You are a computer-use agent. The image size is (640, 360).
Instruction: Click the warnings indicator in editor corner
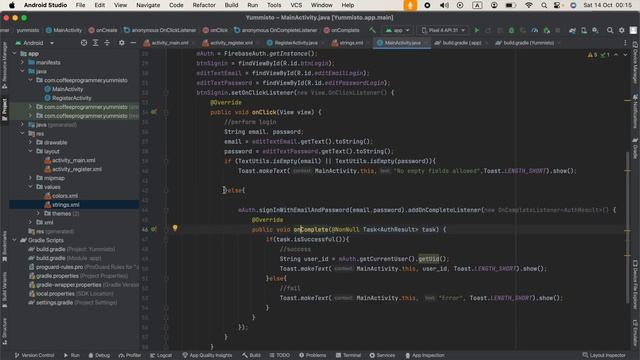(592, 55)
